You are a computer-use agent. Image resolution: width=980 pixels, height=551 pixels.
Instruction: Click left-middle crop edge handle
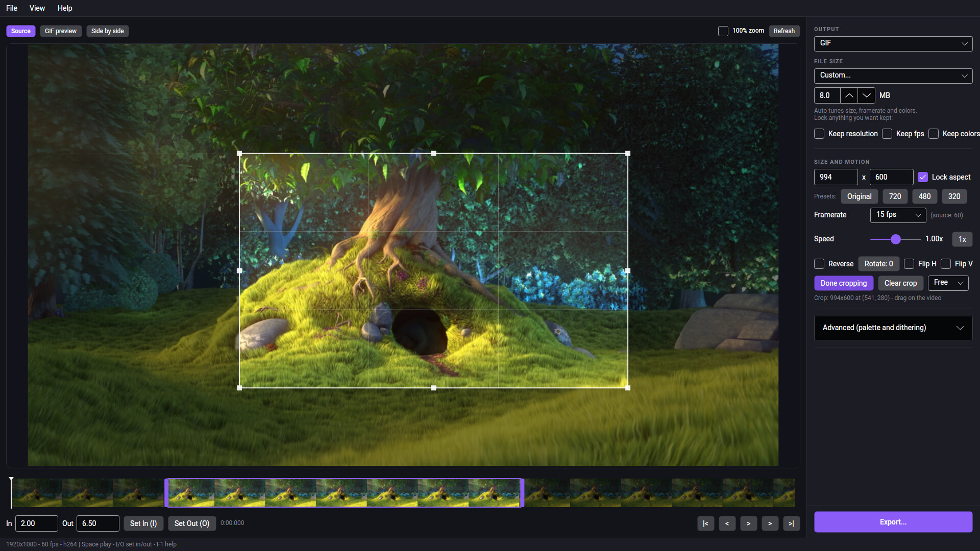coord(239,271)
